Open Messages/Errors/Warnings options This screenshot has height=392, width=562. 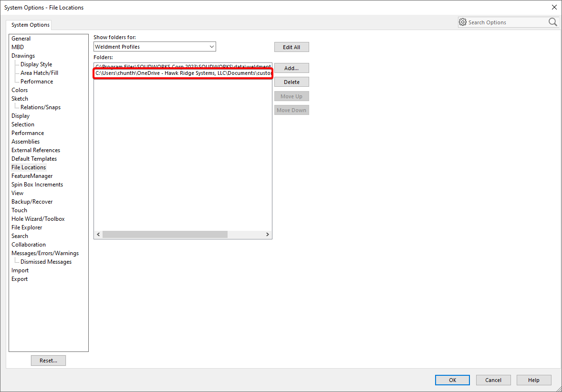click(45, 254)
